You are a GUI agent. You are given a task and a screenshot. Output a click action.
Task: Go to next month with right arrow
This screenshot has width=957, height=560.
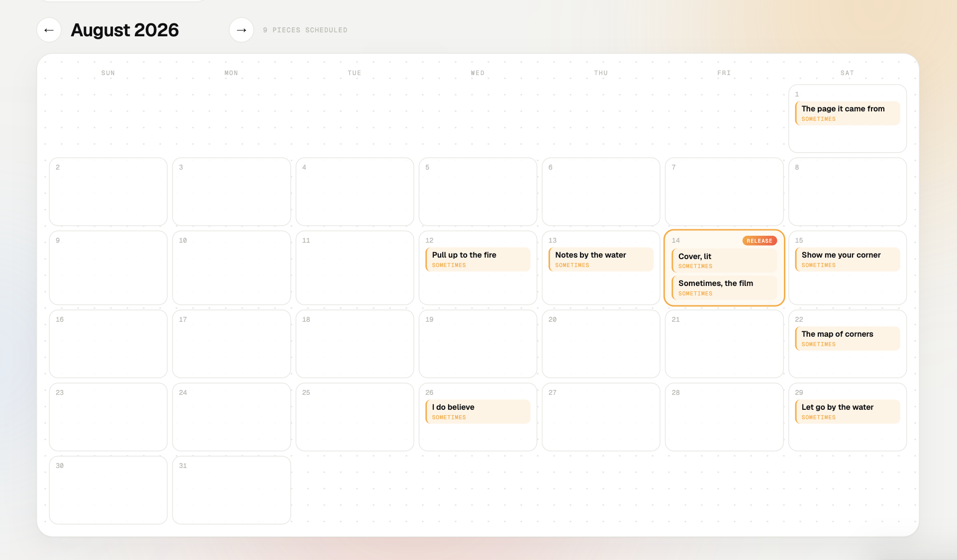click(241, 30)
